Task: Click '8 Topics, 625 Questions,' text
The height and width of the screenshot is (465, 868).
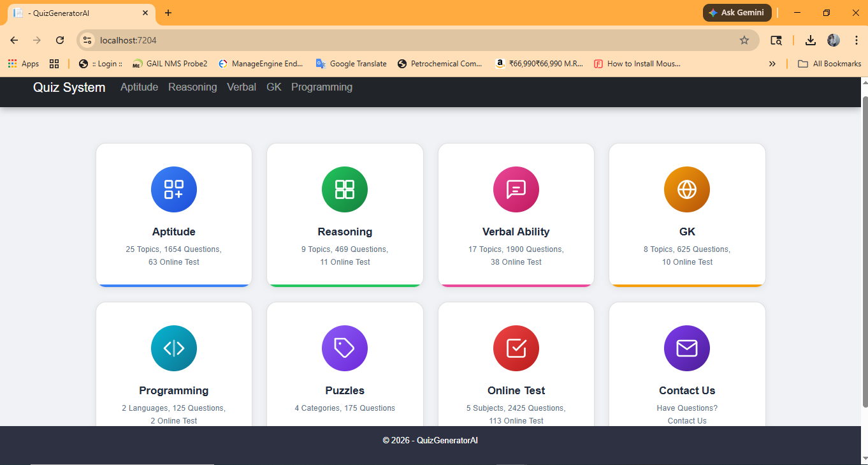Action: (687, 249)
